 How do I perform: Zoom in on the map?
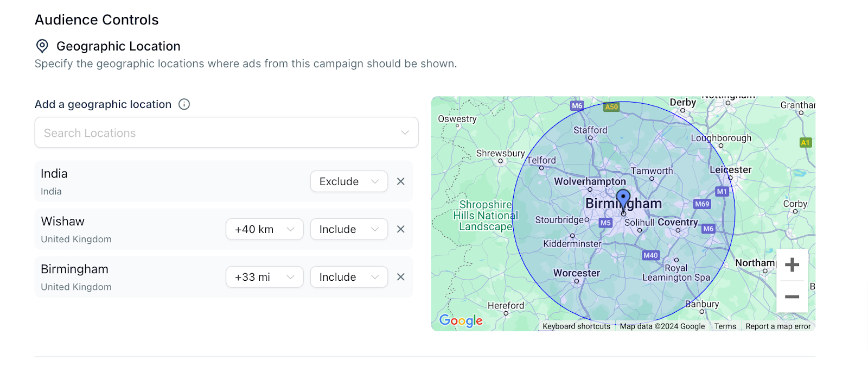point(792,265)
